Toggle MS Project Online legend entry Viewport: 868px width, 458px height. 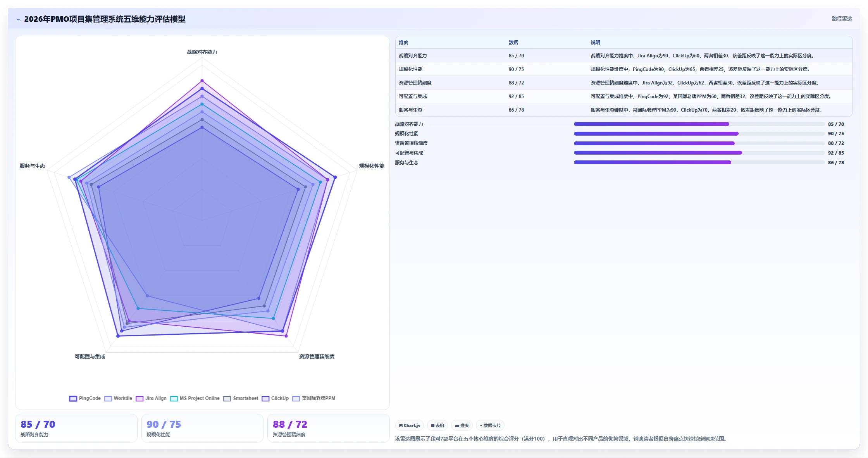(x=195, y=398)
